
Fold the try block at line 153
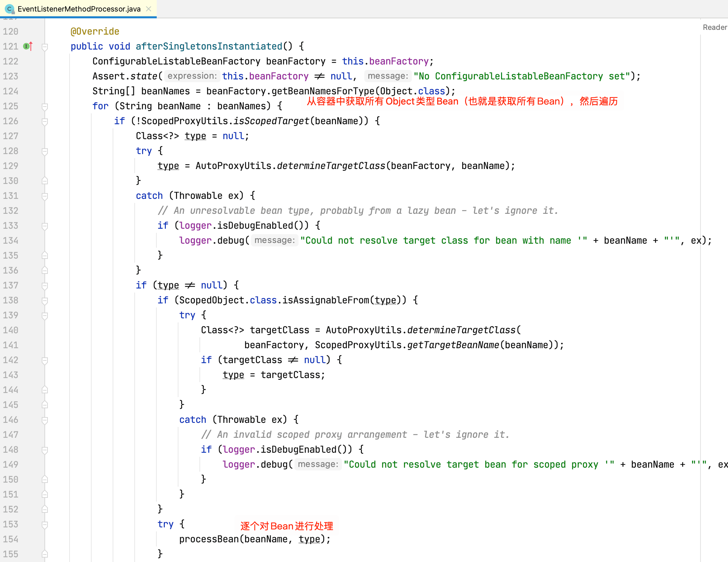pos(44,524)
